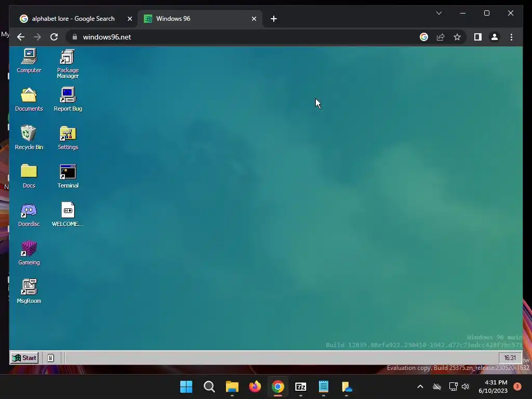This screenshot has height=399, width=532.
Task: Open a new browser tab
Action: point(274,19)
